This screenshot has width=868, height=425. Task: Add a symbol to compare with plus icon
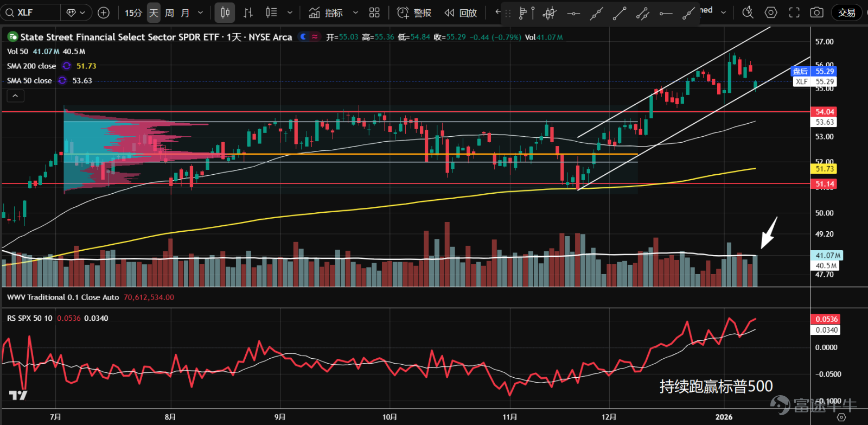click(104, 12)
